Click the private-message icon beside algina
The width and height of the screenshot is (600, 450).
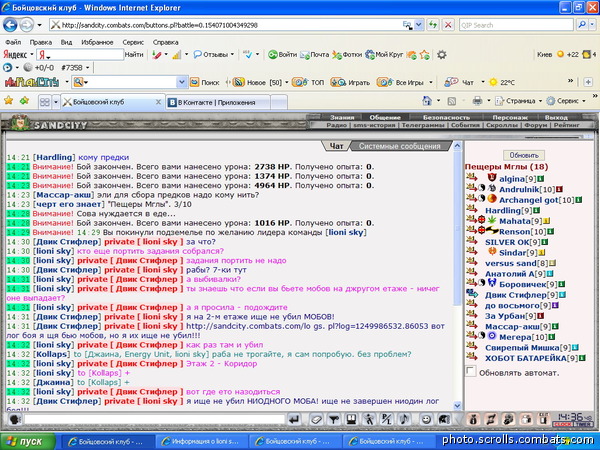[x=472, y=178]
